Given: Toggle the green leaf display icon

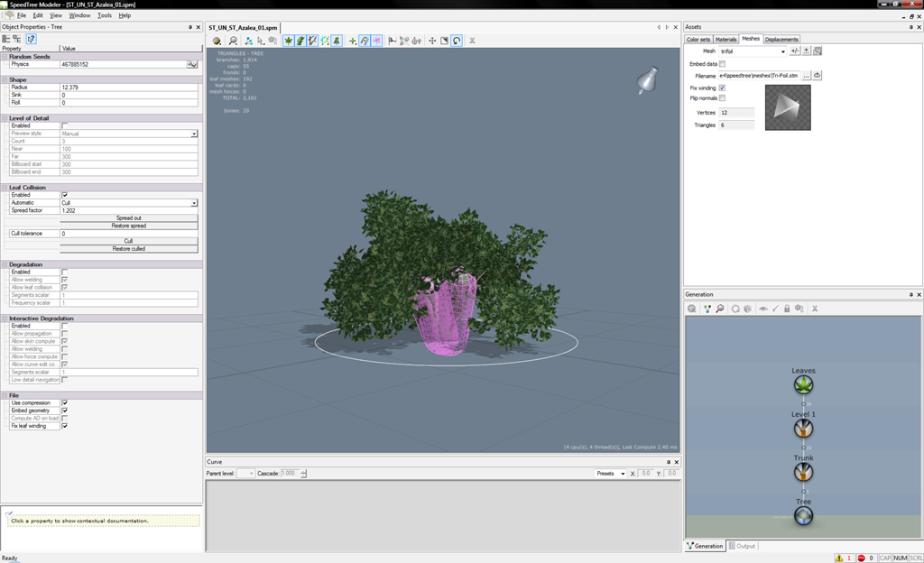Looking at the screenshot, I should coord(288,41).
